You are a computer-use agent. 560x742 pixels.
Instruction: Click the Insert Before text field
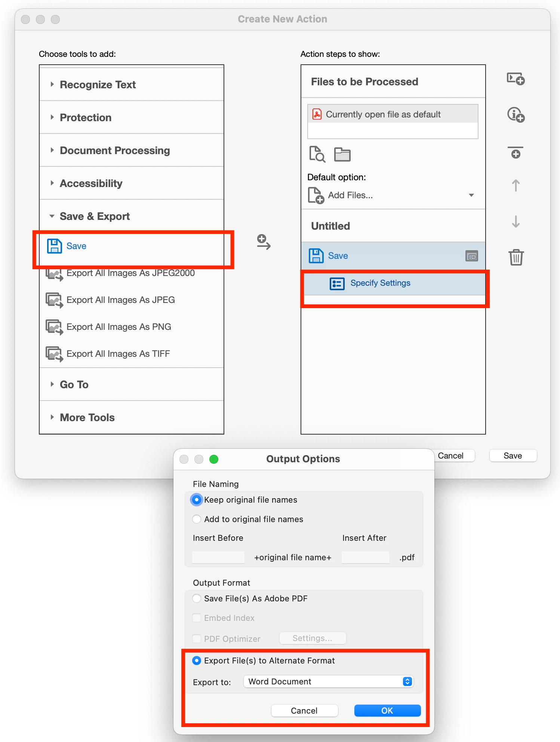(x=218, y=557)
